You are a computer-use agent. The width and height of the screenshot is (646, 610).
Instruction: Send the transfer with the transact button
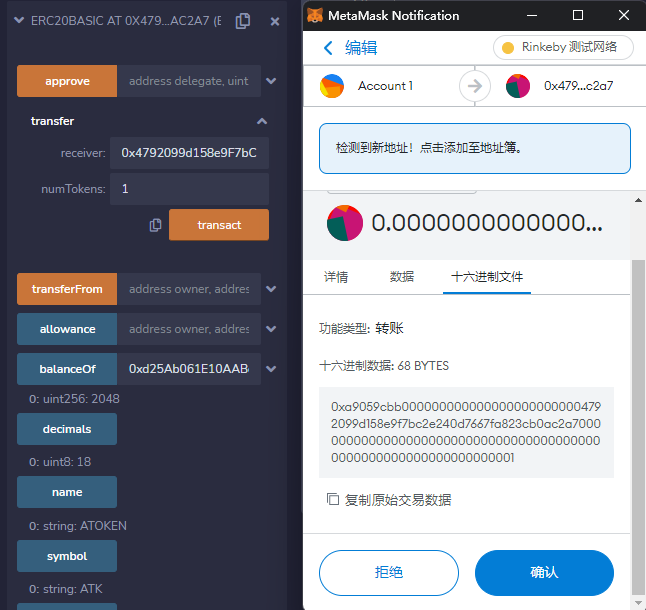tap(219, 225)
